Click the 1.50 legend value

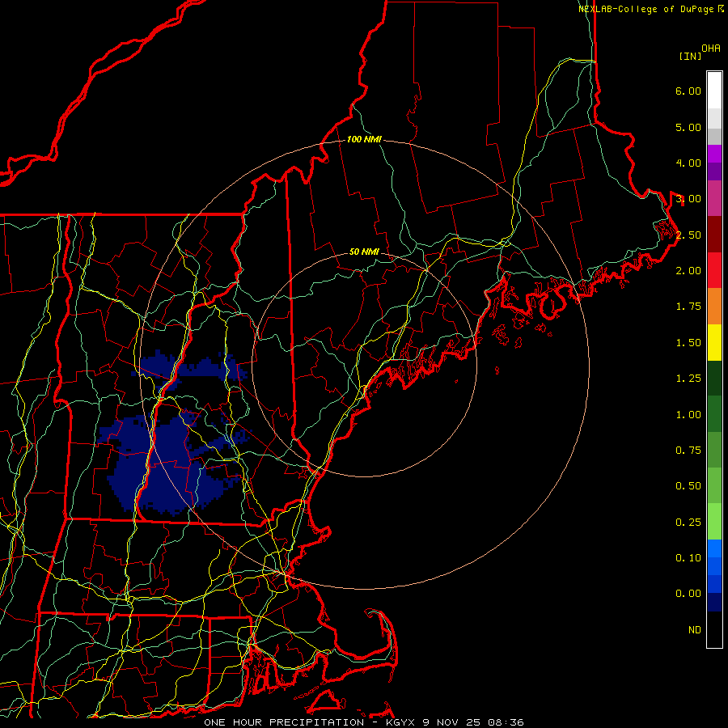click(688, 343)
